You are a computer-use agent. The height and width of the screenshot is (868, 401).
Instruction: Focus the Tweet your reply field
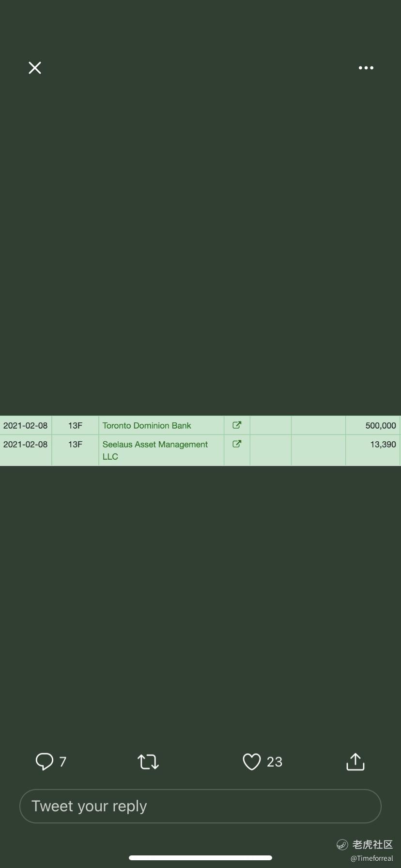200,806
